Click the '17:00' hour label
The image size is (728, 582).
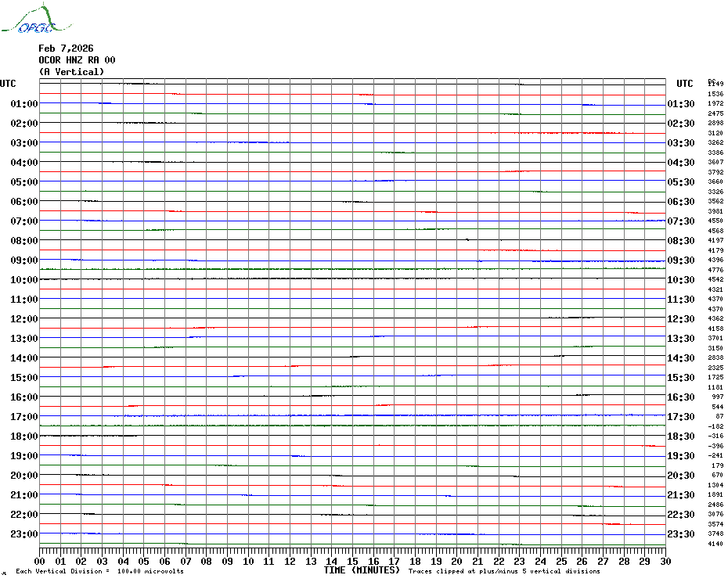[24, 416]
